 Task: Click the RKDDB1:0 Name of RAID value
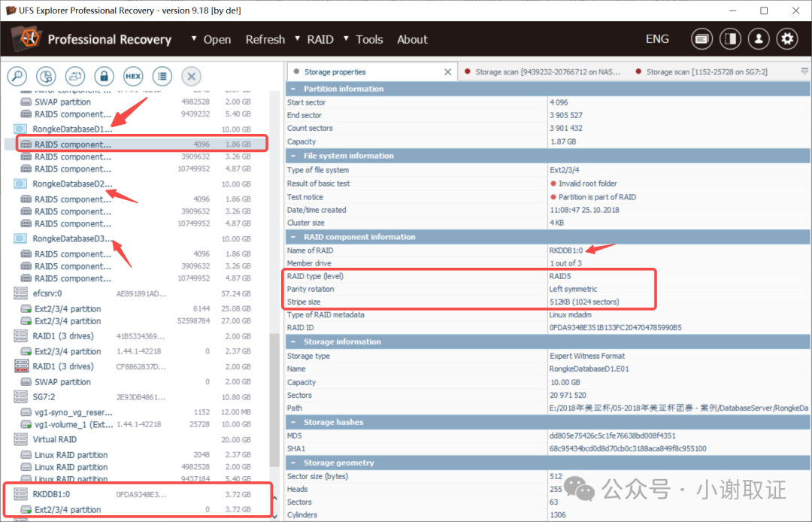565,250
